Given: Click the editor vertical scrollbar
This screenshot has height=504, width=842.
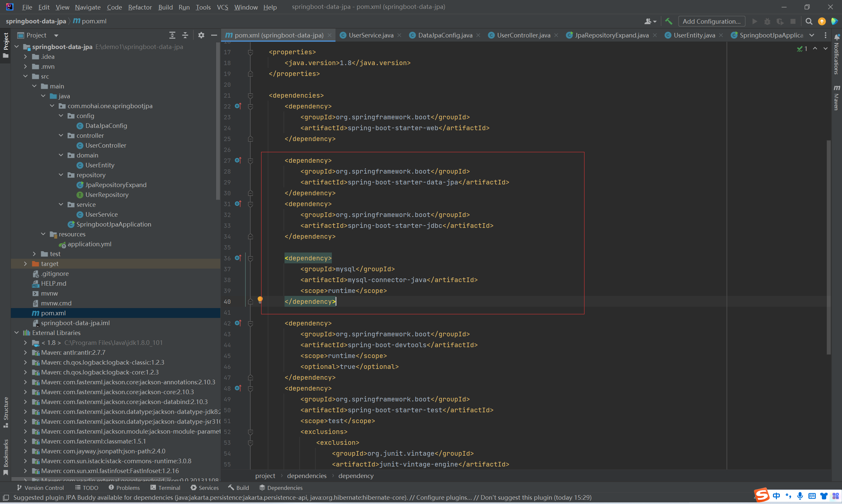Looking at the screenshot, I should (829, 247).
